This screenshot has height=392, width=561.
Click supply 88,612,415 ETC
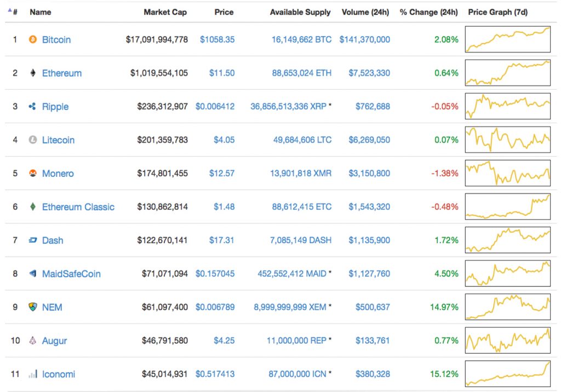[302, 207]
